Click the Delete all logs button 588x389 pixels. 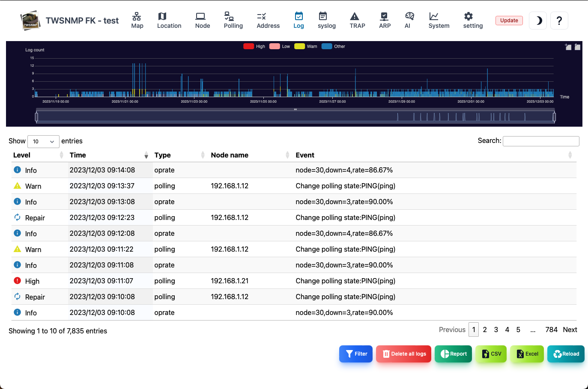(404, 354)
